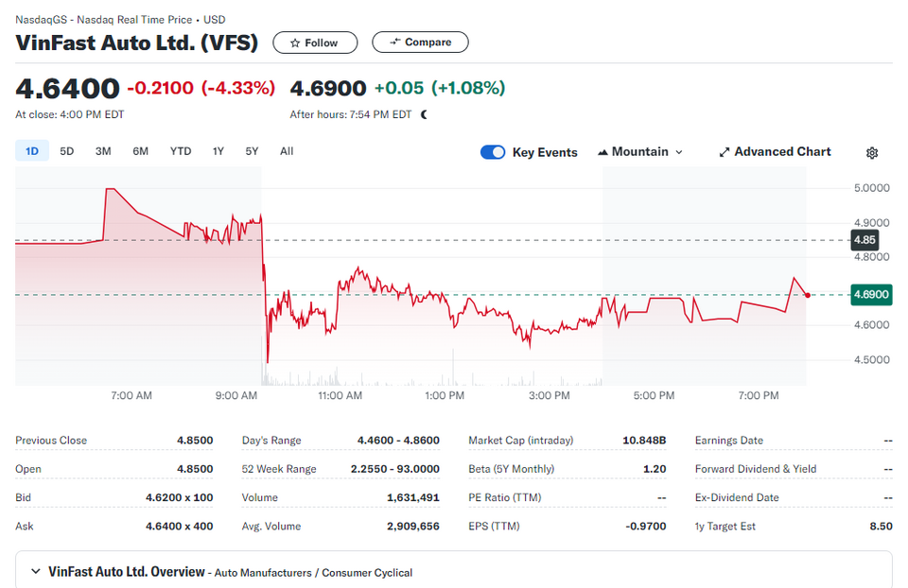Image resolution: width=908 pixels, height=588 pixels.
Task: Click the red current price dot on chart
Action: (x=807, y=295)
